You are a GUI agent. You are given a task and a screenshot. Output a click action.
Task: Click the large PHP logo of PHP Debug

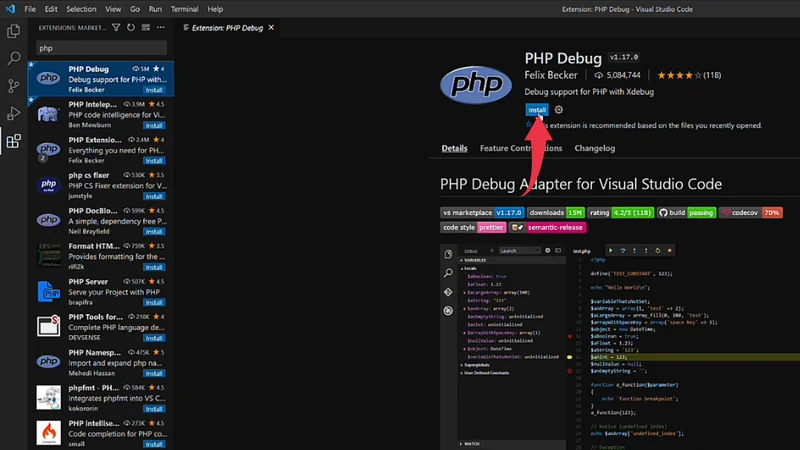click(476, 84)
